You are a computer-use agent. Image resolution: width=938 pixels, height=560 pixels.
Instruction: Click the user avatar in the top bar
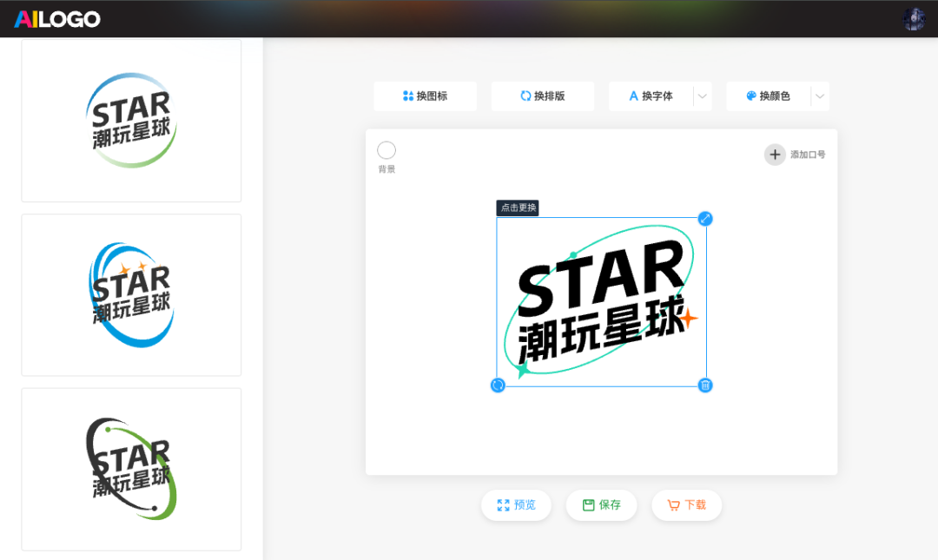pyautogui.click(x=914, y=17)
